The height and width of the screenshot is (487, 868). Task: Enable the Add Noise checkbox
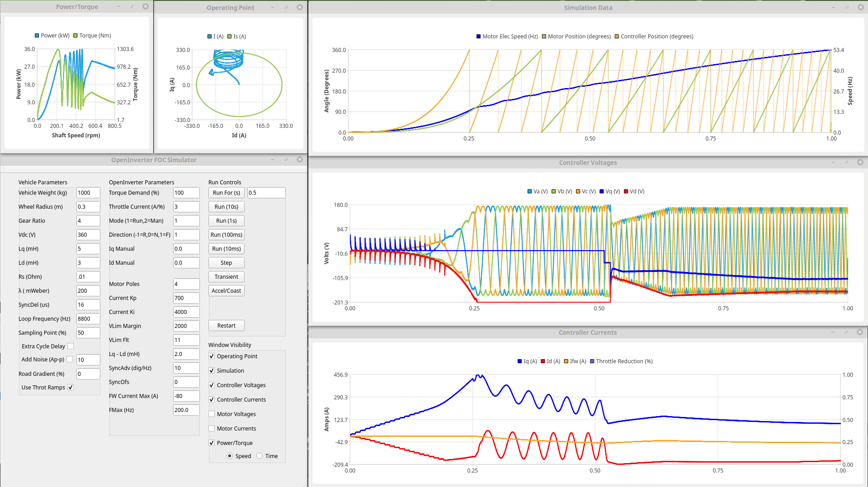70,360
